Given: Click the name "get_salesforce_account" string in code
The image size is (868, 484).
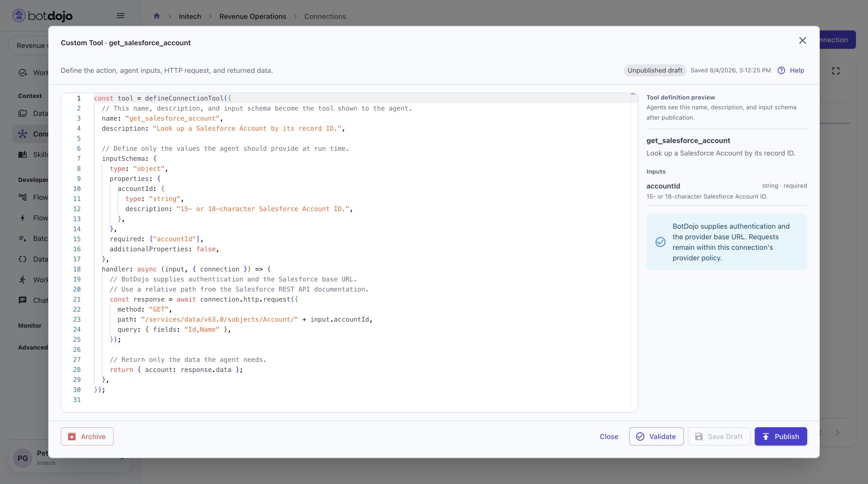Looking at the screenshot, I should [x=172, y=118].
